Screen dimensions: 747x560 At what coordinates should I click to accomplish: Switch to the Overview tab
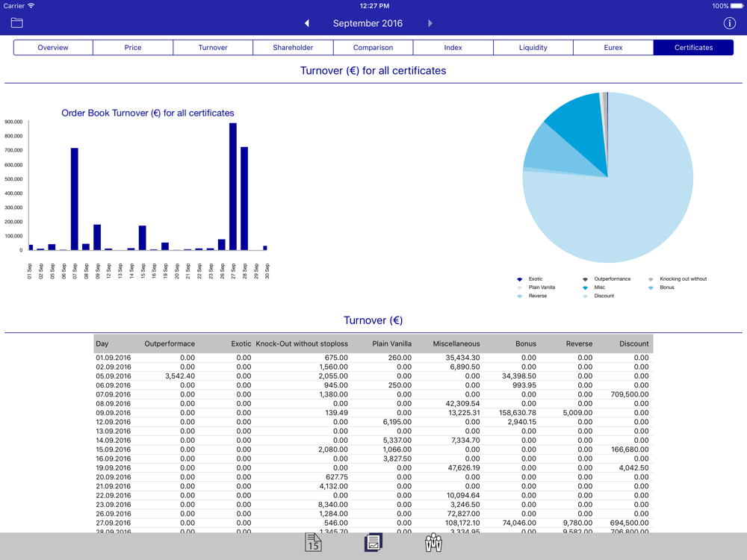pos(53,48)
